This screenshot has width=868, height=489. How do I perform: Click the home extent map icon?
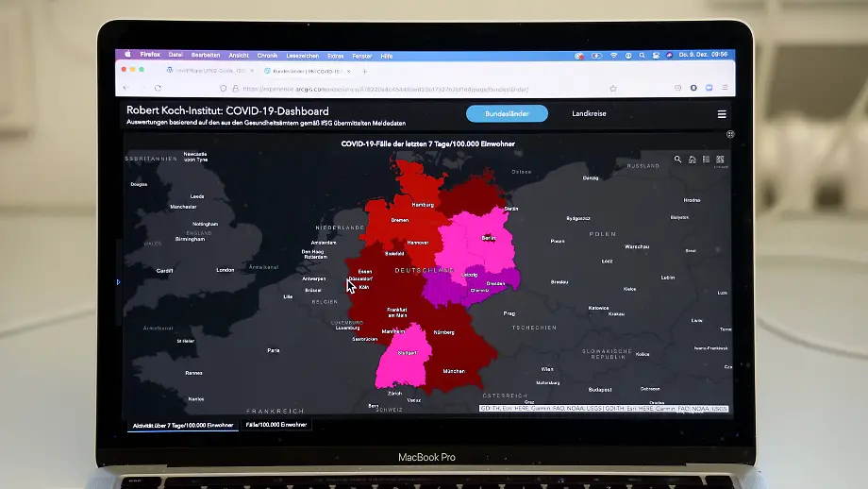[x=692, y=160]
